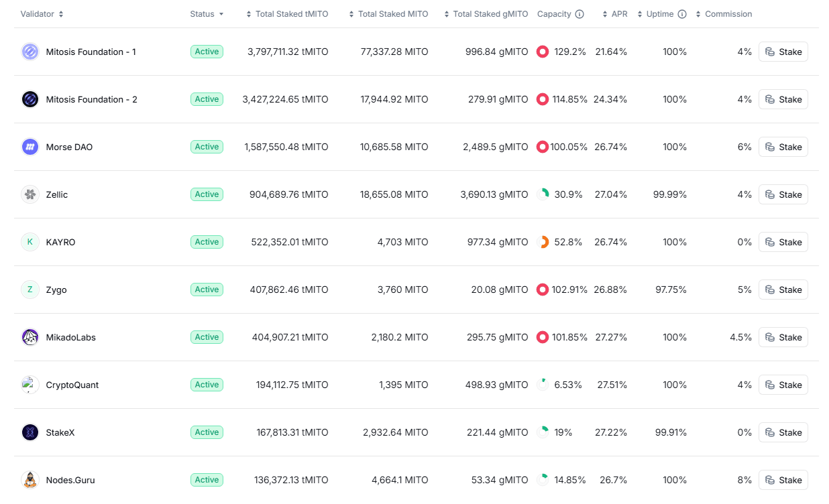Sort by APR column header

click(x=614, y=14)
